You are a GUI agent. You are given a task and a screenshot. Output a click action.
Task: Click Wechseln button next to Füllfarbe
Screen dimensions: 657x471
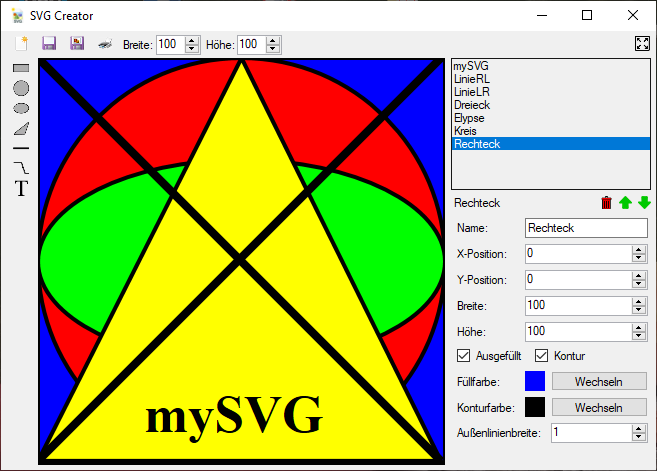click(598, 381)
